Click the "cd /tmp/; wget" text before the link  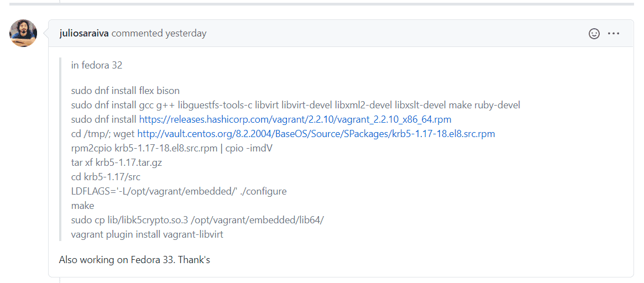pos(103,134)
